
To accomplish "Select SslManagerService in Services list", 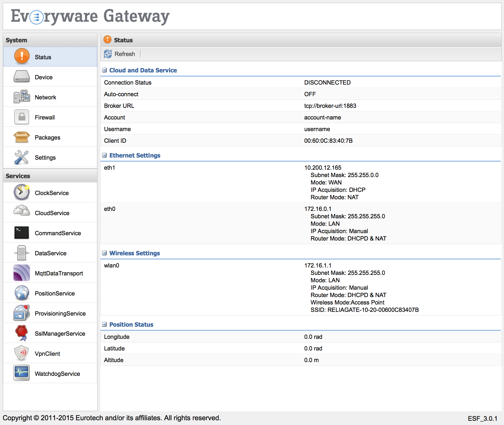I will (x=50, y=333).
